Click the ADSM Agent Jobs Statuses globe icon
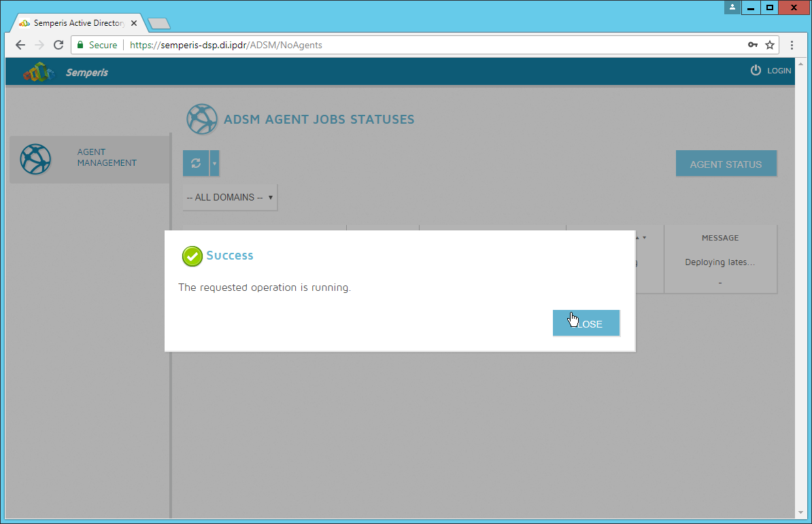 click(x=202, y=120)
